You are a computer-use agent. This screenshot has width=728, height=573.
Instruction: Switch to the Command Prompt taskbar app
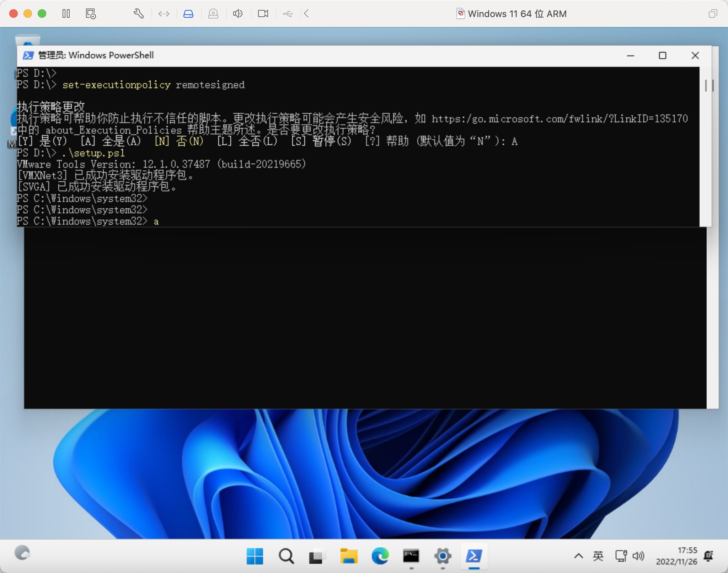(411, 556)
